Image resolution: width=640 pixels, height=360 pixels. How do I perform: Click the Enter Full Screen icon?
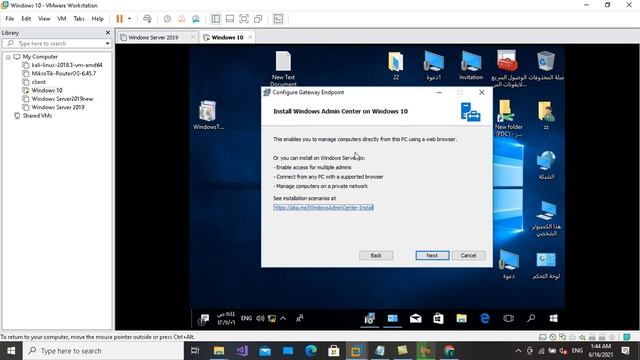coord(244,19)
